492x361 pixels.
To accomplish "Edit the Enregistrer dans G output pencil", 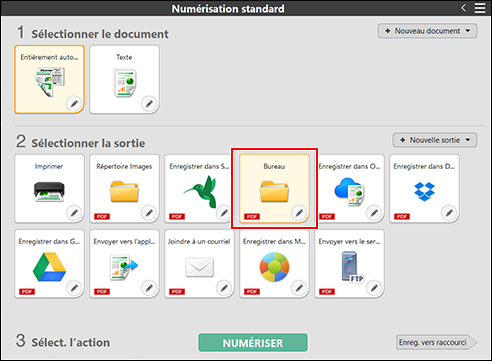I will (74, 288).
